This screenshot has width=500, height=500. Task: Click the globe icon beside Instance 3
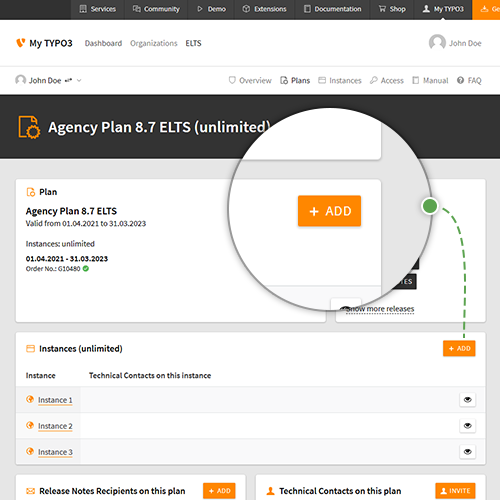point(30,451)
